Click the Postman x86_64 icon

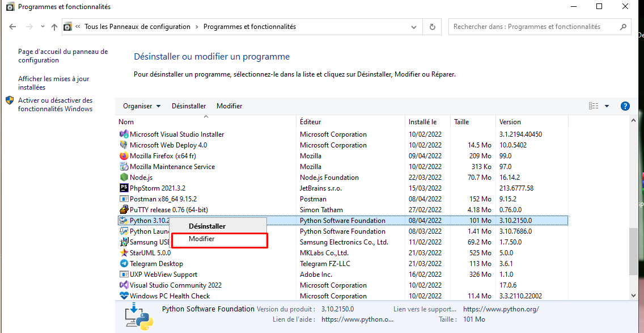click(124, 199)
